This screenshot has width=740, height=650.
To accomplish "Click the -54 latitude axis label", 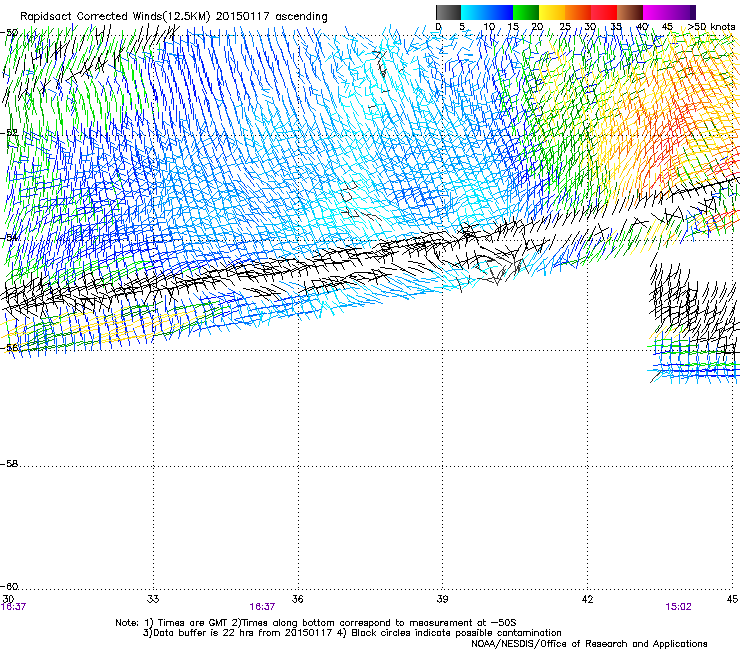I will [x=9, y=237].
